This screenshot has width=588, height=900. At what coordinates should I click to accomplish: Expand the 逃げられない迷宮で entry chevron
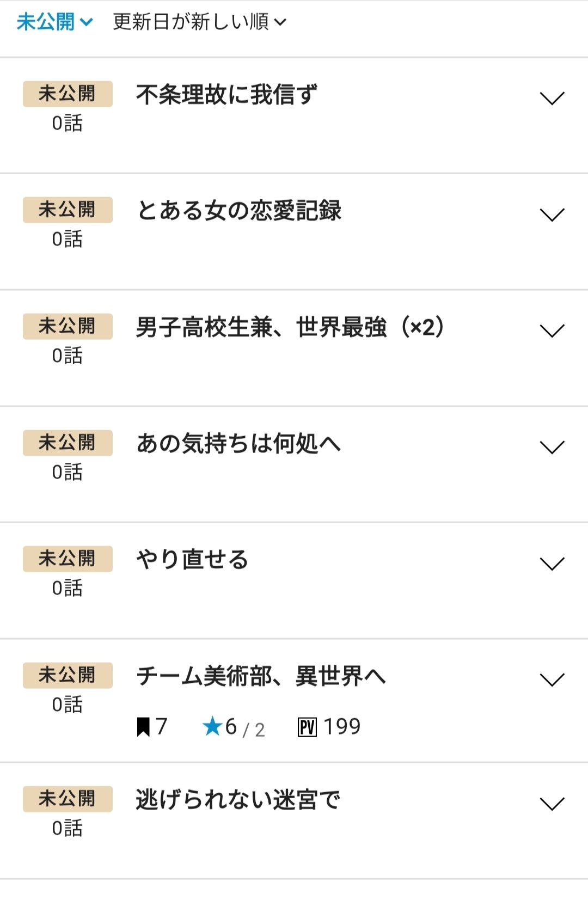click(552, 804)
